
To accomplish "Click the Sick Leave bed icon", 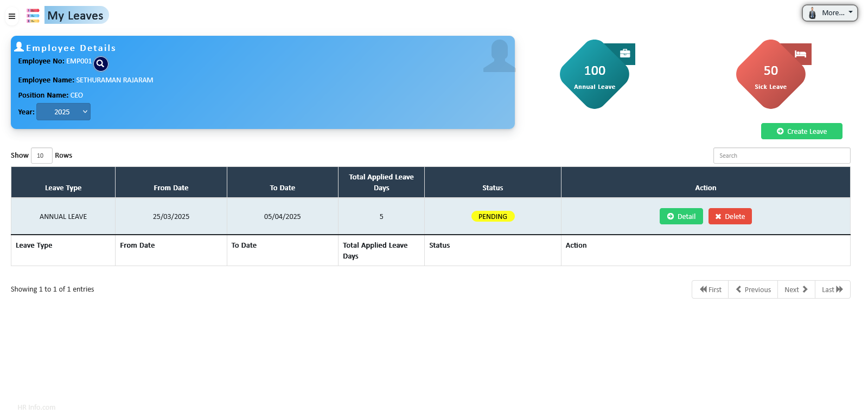I will [800, 54].
